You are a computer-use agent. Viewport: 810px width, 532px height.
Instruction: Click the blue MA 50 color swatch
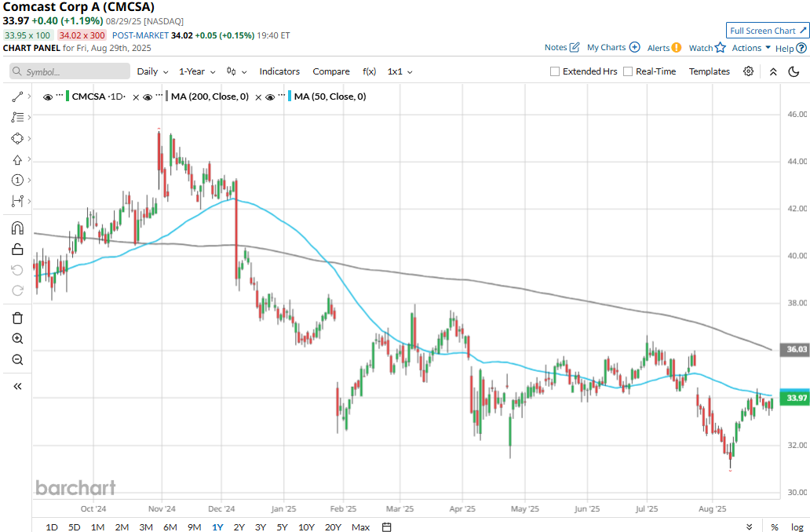(290, 97)
